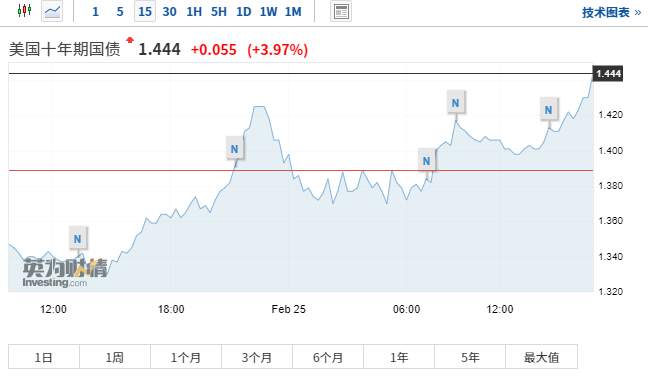
Task: Open the highest N marker near 1.420
Action: pos(456,103)
